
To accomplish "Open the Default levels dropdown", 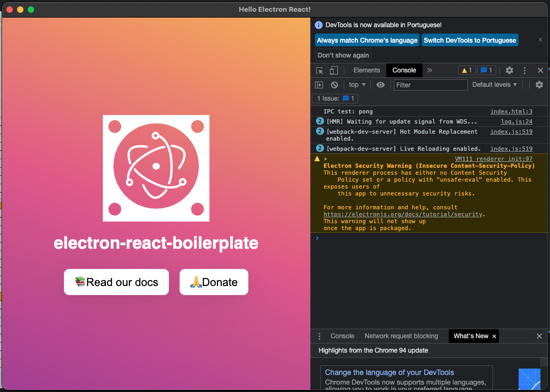I will [x=495, y=85].
